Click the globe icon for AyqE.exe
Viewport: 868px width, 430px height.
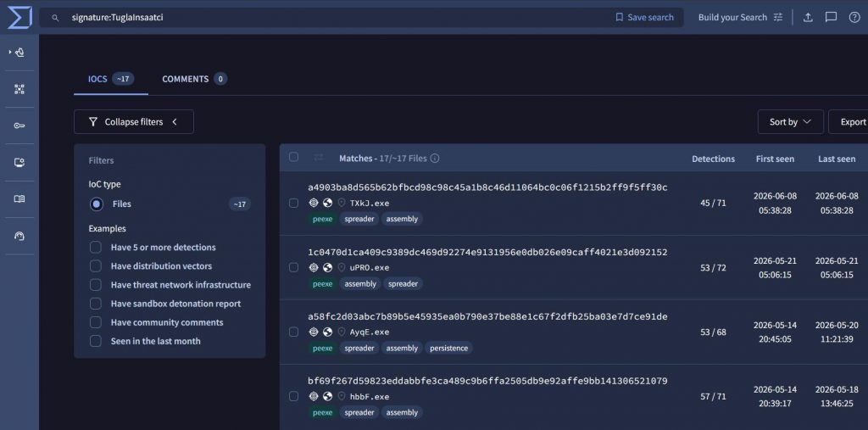click(327, 332)
